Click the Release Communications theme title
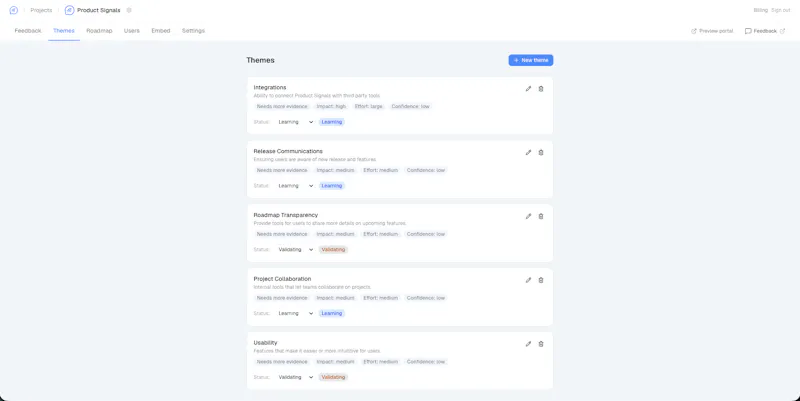 pos(288,151)
